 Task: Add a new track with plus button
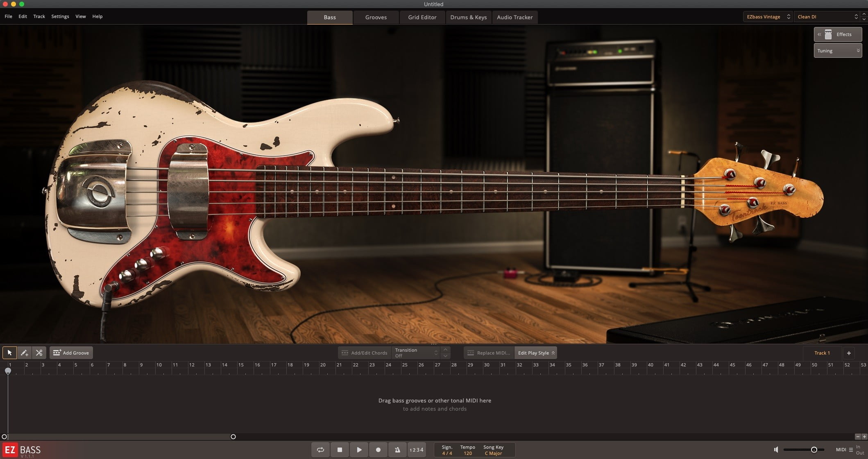[x=849, y=353]
